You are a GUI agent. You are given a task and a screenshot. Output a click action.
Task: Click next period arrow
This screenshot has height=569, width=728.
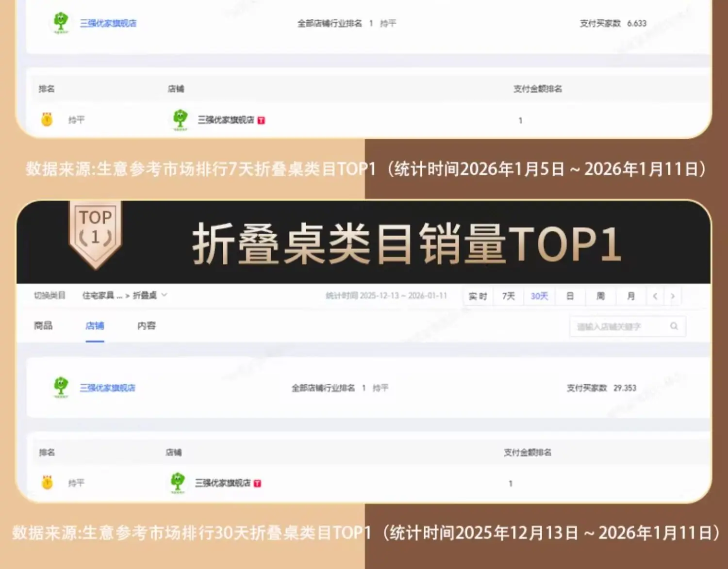point(673,296)
